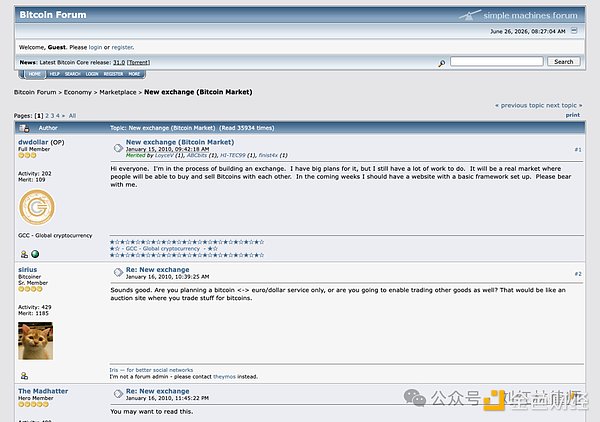This screenshot has height=422, width=600.
Task: Click the header collapse icon near the date
Action: pos(574,31)
